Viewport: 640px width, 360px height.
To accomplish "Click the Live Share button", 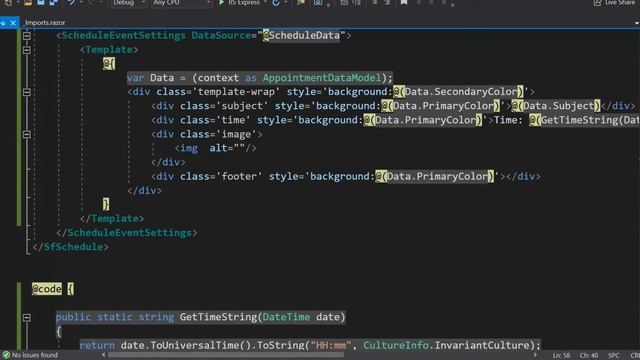I will (615, 2).
